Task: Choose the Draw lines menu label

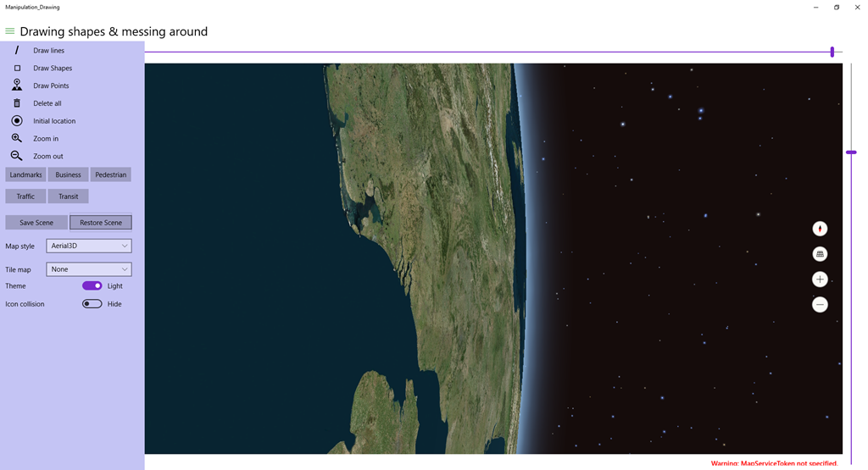Action: pos(48,50)
